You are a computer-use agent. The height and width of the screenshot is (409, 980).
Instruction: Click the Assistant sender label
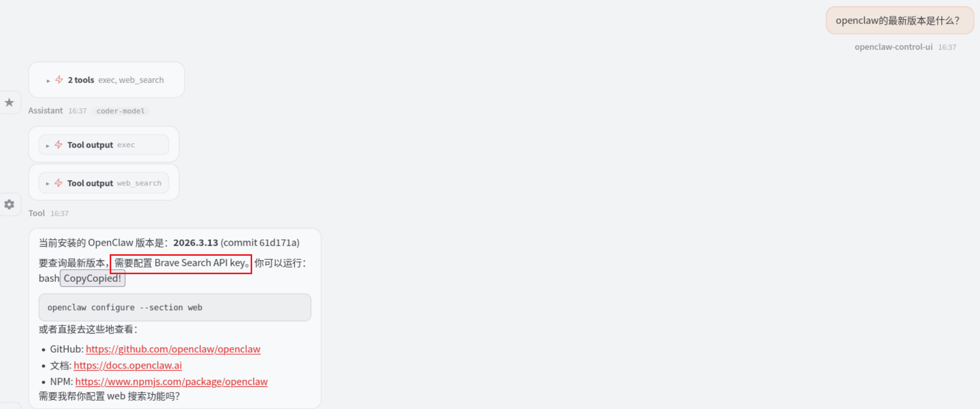point(46,111)
